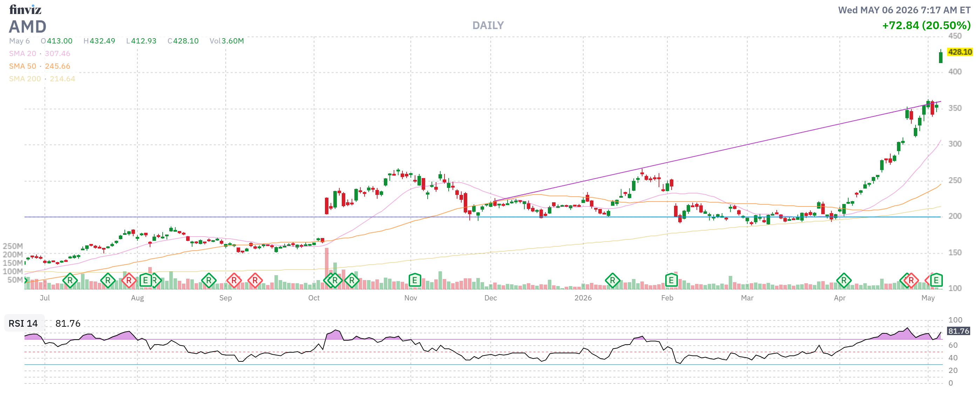
Task: Click the Mar label on the time axis
Action: point(747,298)
